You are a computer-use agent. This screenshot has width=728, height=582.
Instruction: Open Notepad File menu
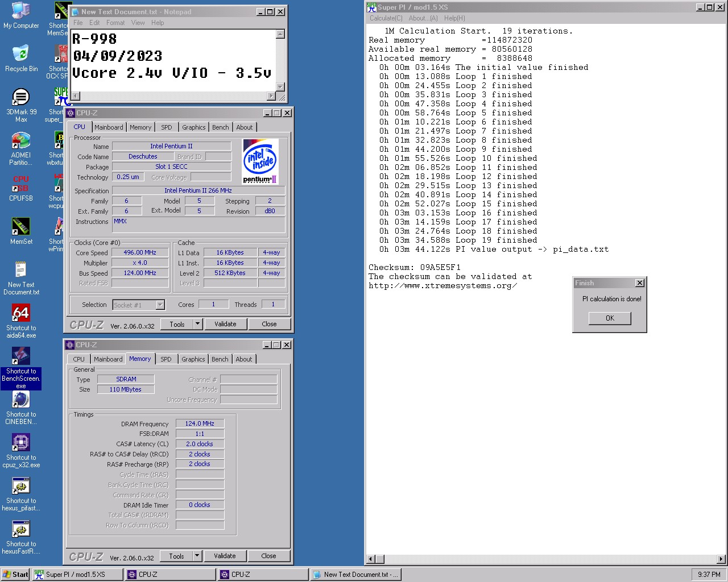point(78,23)
